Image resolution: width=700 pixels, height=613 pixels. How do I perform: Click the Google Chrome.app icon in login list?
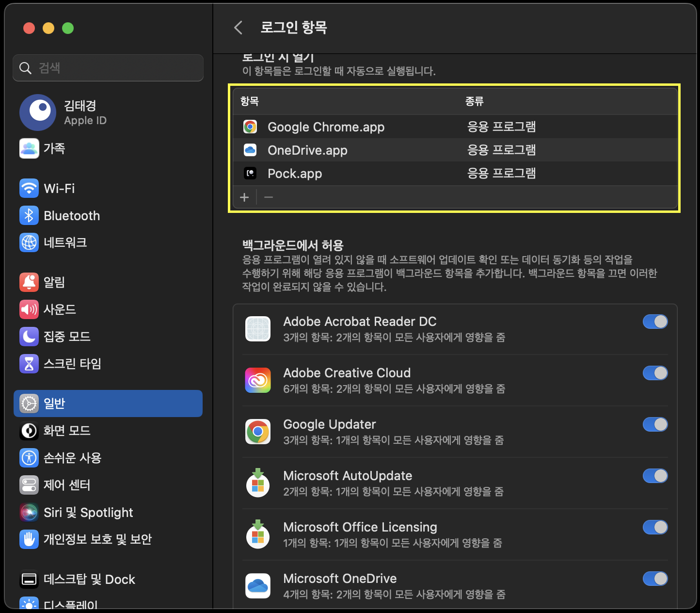(250, 127)
